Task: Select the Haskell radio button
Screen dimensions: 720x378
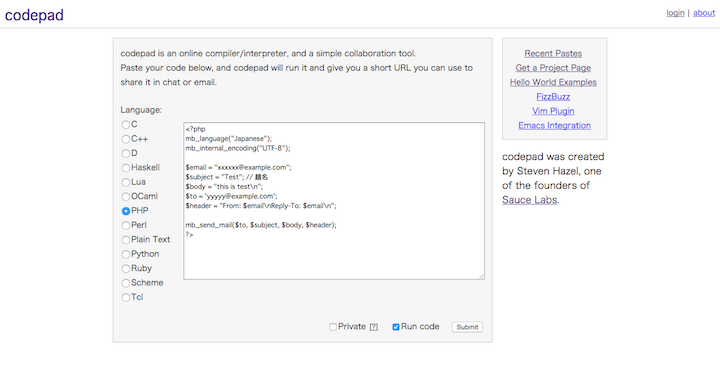Action: tap(126, 168)
